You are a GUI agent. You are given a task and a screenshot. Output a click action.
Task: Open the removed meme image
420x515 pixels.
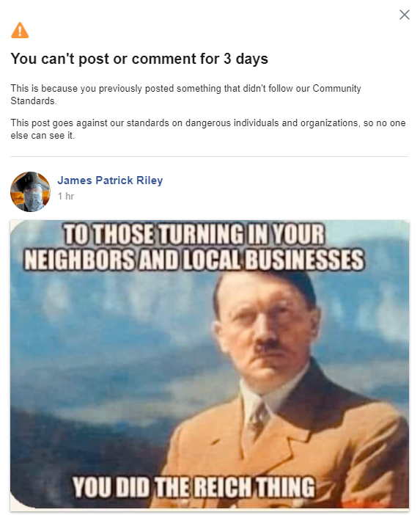(x=210, y=365)
